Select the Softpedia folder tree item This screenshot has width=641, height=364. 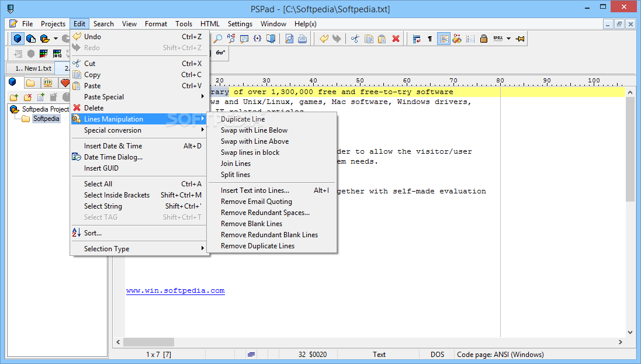(x=46, y=119)
